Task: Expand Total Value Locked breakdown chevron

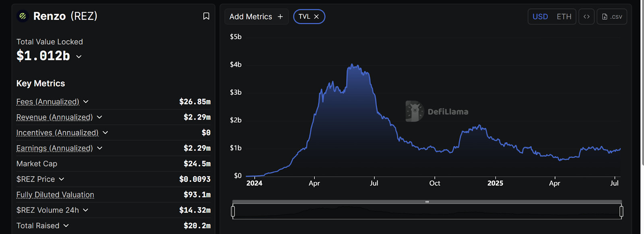Action: coord(79,56)
